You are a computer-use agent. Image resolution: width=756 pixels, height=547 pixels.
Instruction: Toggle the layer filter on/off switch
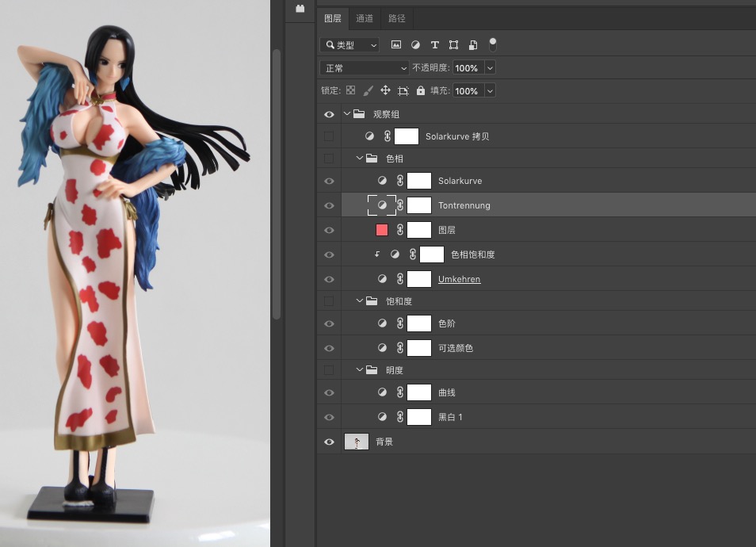pyautogui.click(x=493, y=44)
